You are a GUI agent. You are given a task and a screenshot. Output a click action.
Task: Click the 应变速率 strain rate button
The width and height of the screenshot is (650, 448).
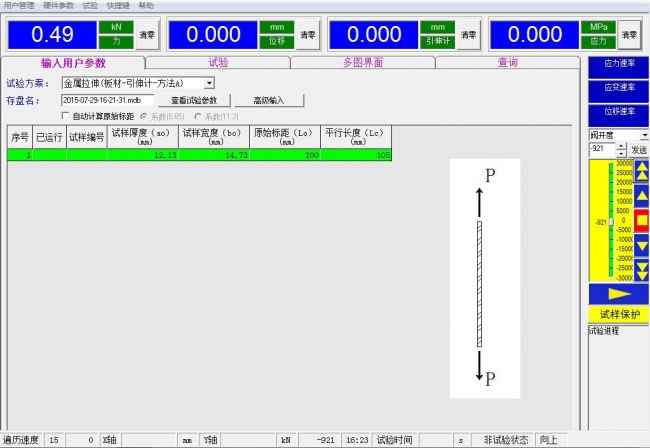pos(618,92)
